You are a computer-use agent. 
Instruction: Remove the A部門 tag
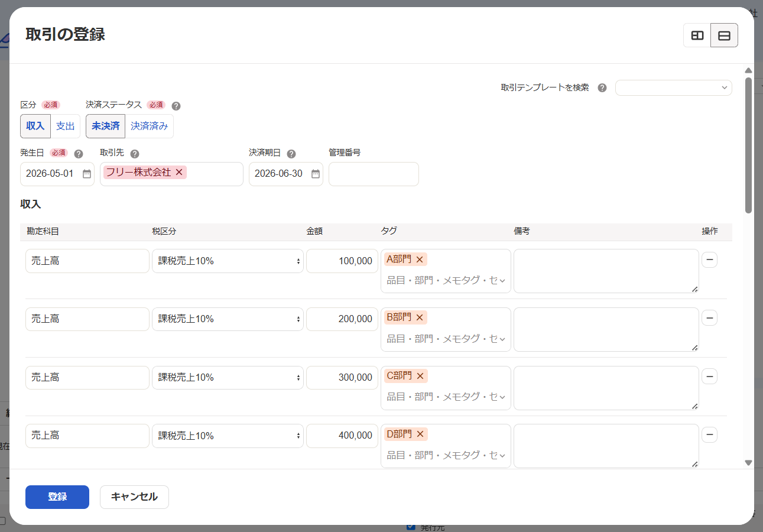click(420, 259)
